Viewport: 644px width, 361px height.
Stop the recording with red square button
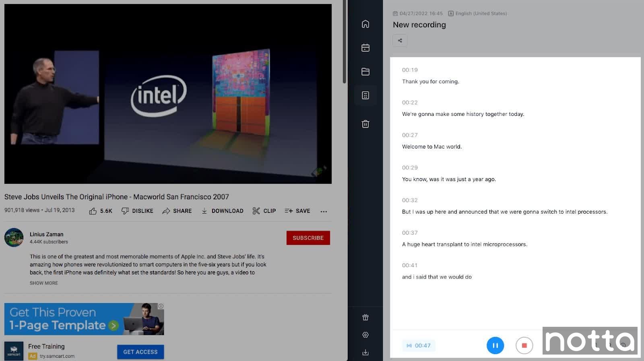pyautogui.click(x=524, y=345)
